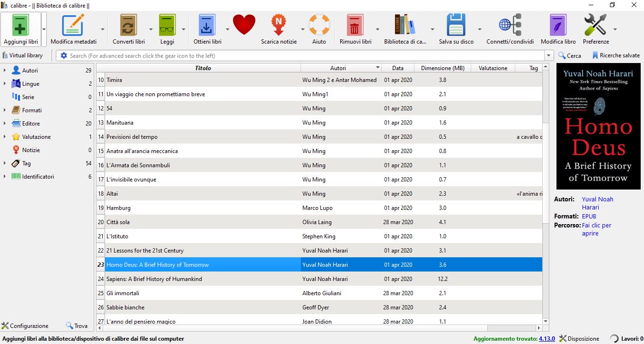Sort by Data column header
This screenshot has height=344, width=644.
pos(398,68)
